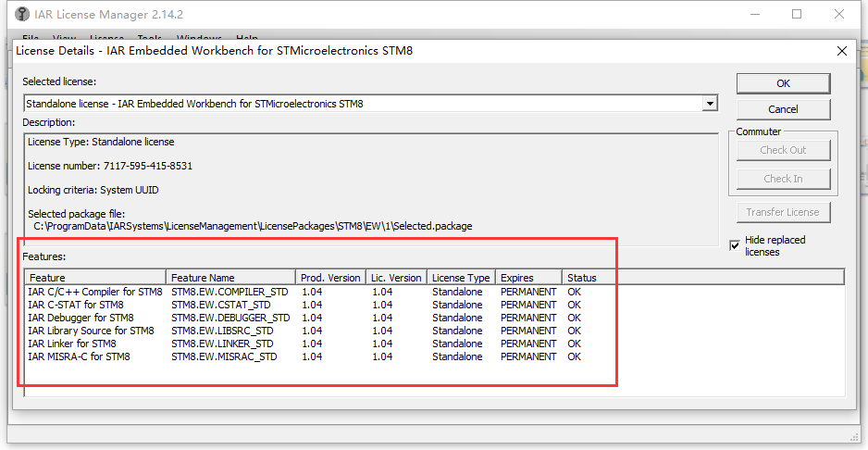Select the IAR Debugger for STM8 row

point(435,318)
